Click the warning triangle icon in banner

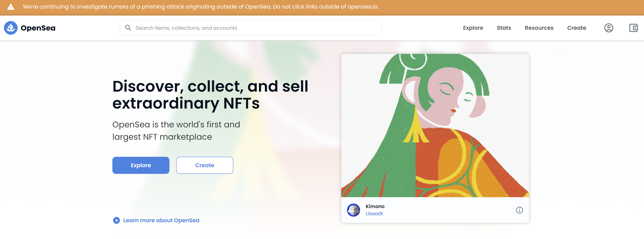(x=11, y=7)
